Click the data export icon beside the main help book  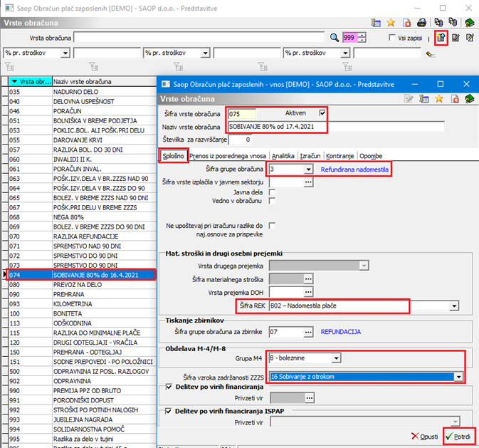(x=453, y=22)
